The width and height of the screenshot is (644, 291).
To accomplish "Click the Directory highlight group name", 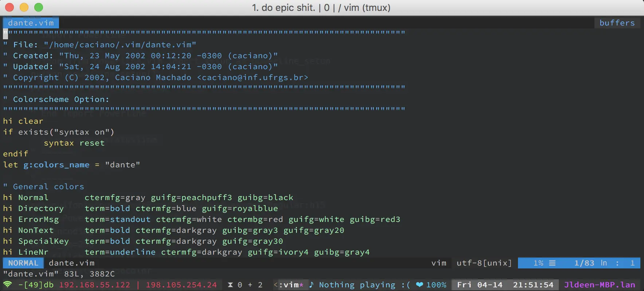I will 41,208.
